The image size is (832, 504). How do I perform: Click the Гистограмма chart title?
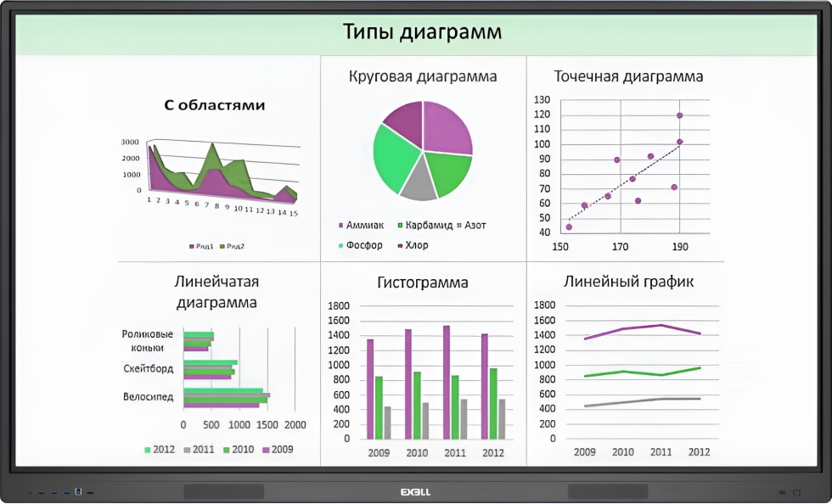tap(422, 283)
